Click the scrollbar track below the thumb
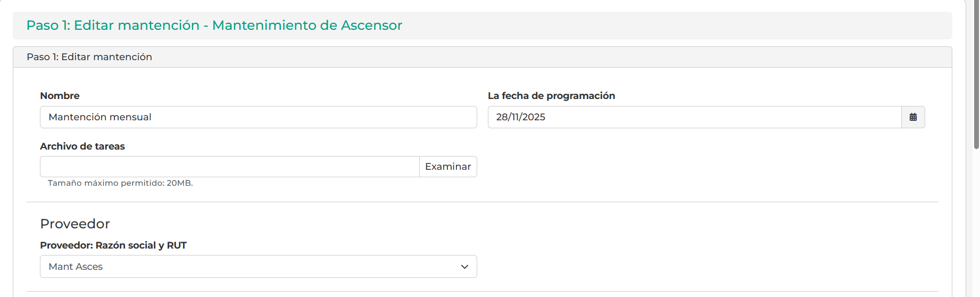Image resolution: width=980 pixels, height=297 pixels. pyautogui.click(x=976, y=224)
